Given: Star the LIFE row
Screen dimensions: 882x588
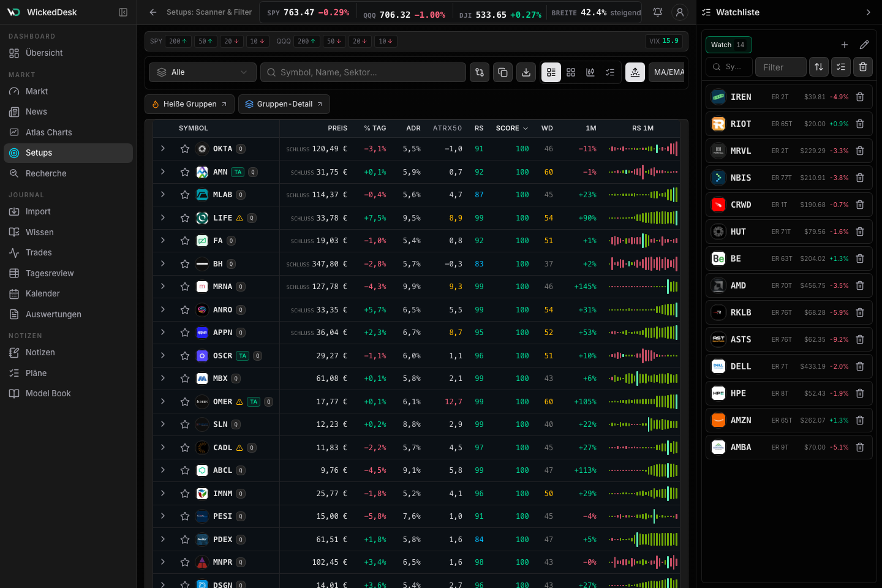Looking at the screenshot, I should coord(185,218).
